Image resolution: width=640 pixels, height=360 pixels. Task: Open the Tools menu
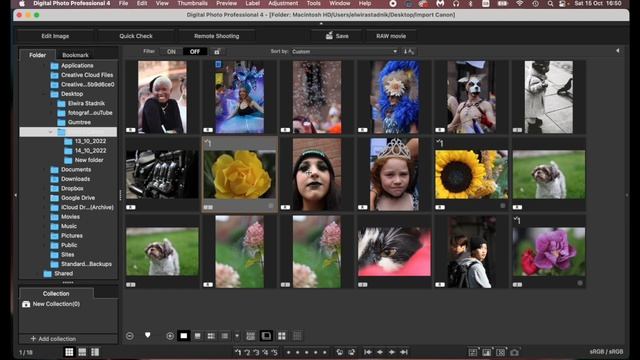pos(313,3)
